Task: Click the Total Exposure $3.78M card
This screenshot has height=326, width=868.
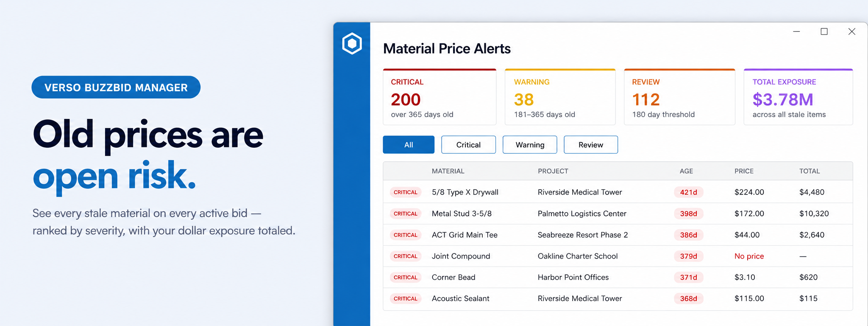Action: click(798, 97)
